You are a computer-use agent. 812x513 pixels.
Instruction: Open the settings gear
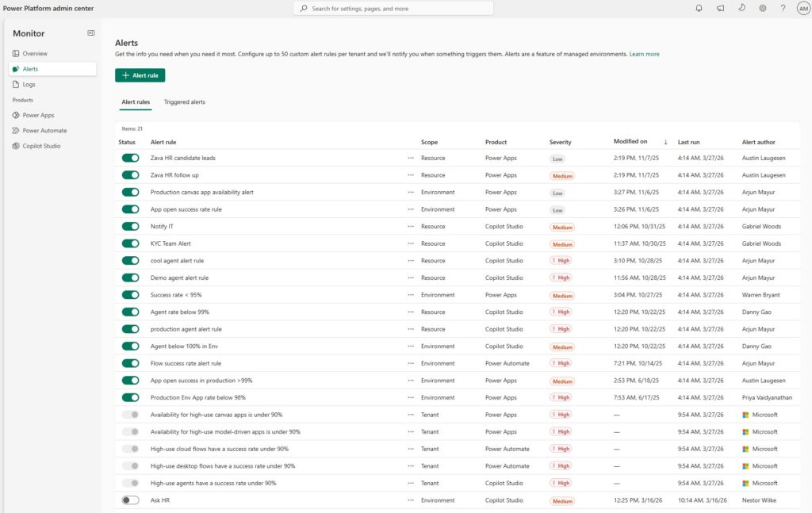[x=762, y=8]
